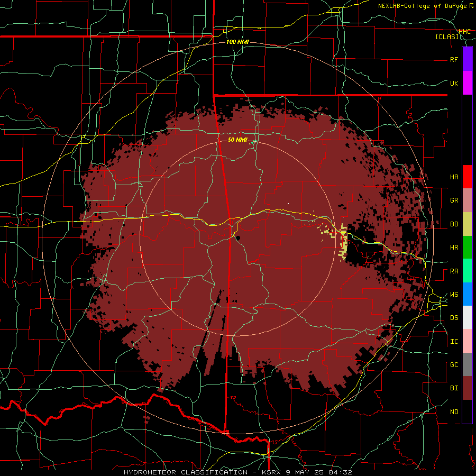Click the small green echo near 50 NMI label
This screenshot has width=476, height=476.
click(x=253, y=141)
